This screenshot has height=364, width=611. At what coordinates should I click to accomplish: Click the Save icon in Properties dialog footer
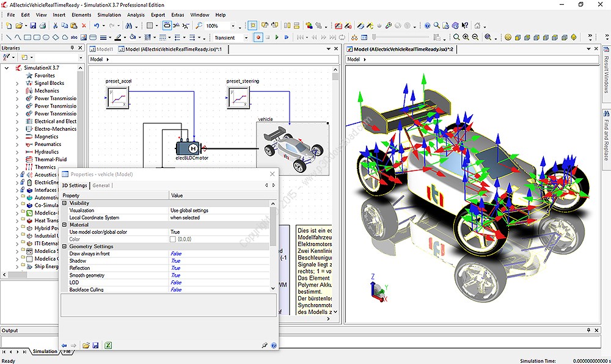point(95,345)
